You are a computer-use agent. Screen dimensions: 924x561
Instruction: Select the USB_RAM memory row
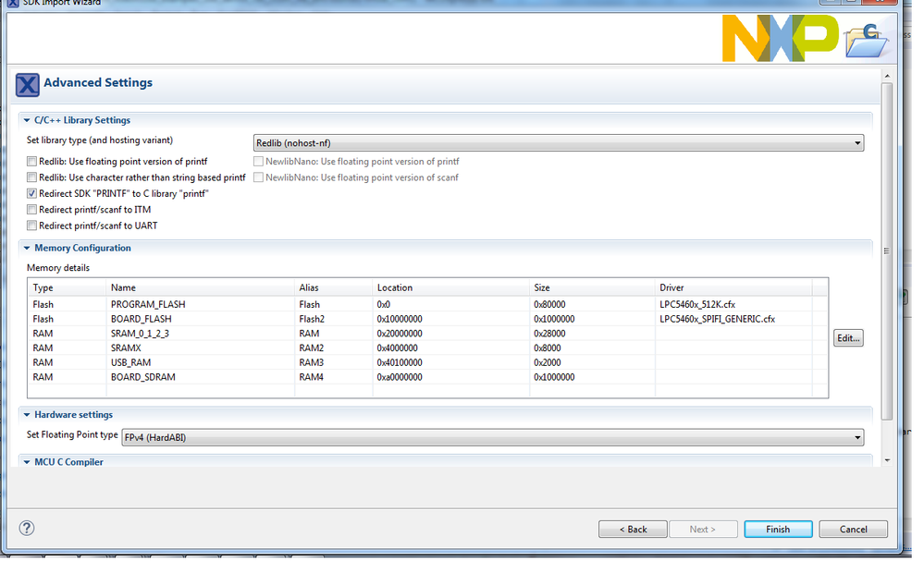(428, 362)
